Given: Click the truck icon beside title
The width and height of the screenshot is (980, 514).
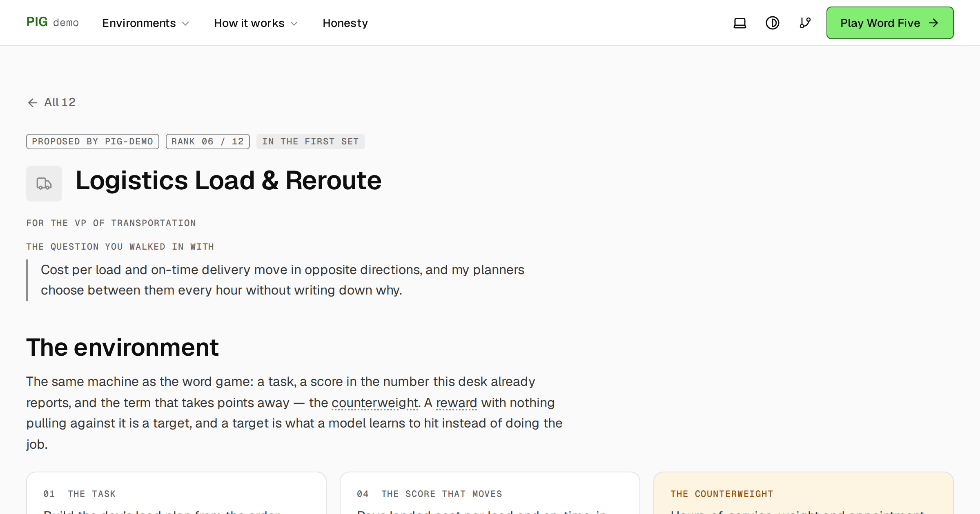Looking at the screenshot, I should (x=44, y=183).
